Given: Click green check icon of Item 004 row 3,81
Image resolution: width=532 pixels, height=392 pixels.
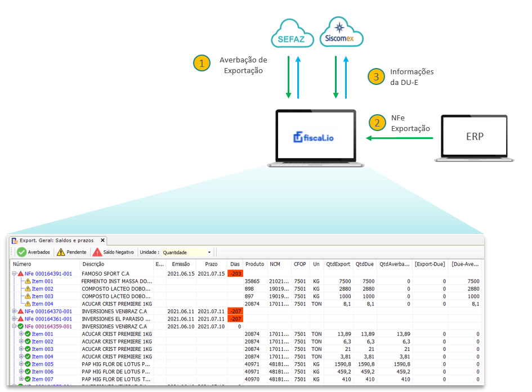Looking at the screenshot, I should click(x=28, y=357).
